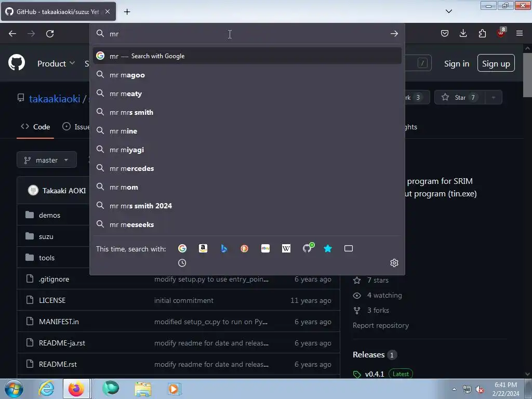532x399 pixels.
Task: Open Windows Start menu
Action: [14, 389]
